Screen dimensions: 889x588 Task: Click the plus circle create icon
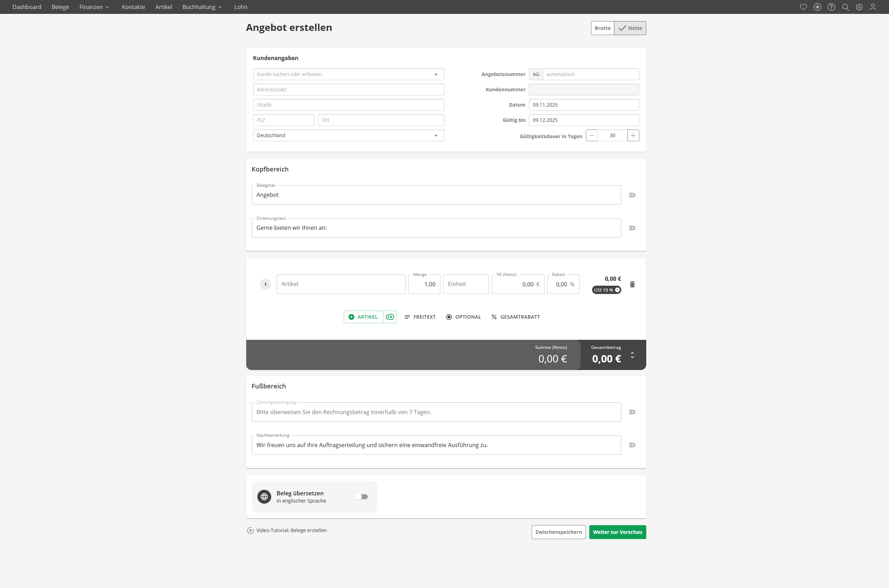817,7
